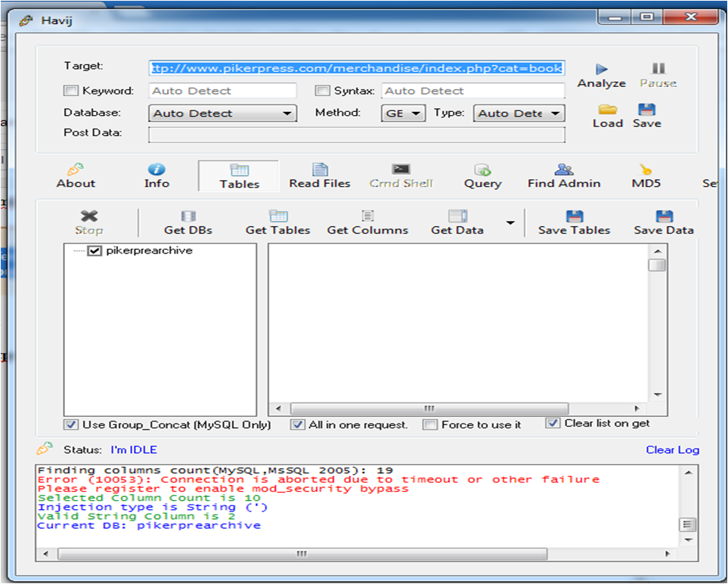The height and width of the screenshot is (584, 728).
Task: Click the Clear Log link
Action: click(x=672, y=450)
